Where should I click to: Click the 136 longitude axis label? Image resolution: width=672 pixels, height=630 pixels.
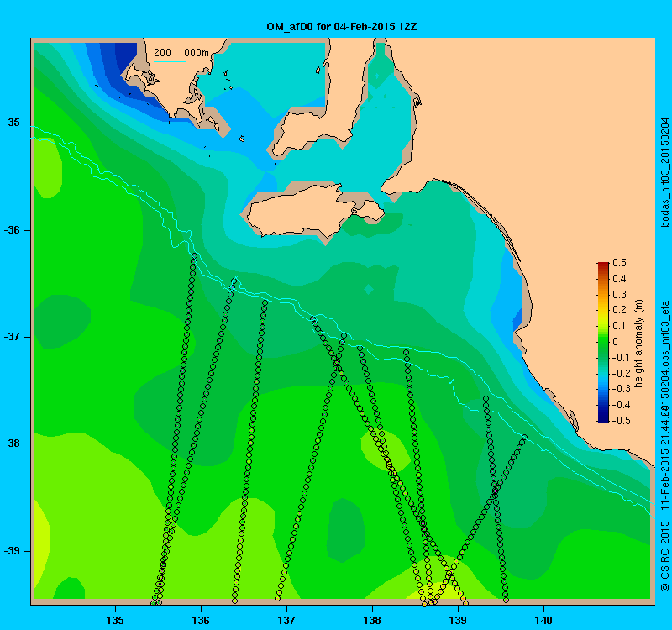point(201,620)
